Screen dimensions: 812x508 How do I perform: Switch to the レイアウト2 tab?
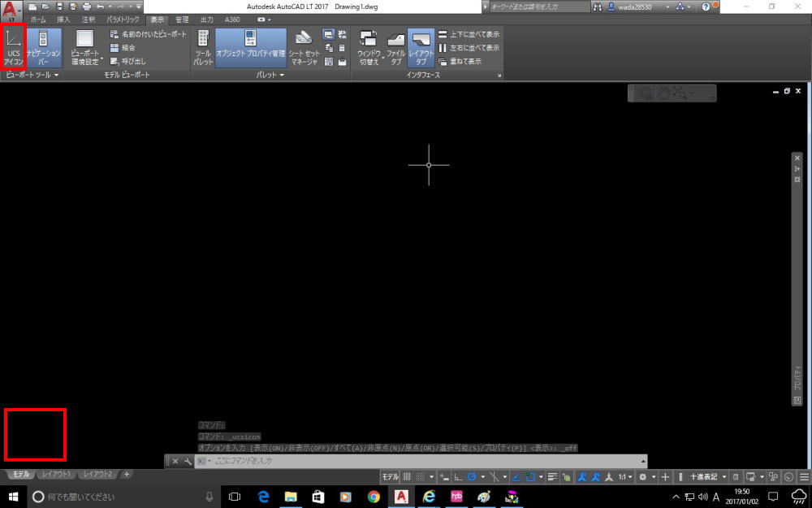coord(97,475)
